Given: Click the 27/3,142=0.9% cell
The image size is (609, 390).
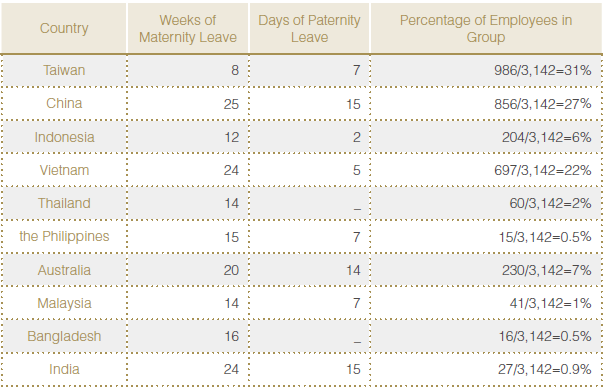Looking at the screenshot, I should (x=545, y=369).
